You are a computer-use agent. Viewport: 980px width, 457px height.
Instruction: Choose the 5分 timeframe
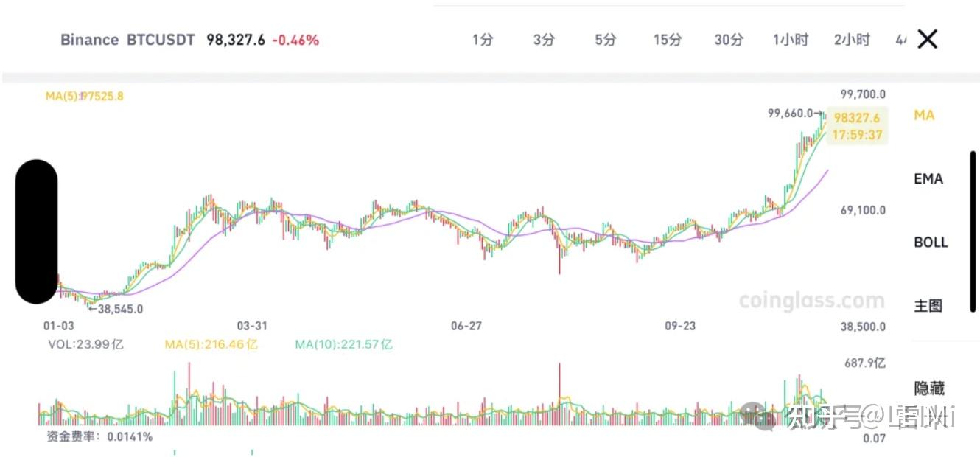coord(605,40)
